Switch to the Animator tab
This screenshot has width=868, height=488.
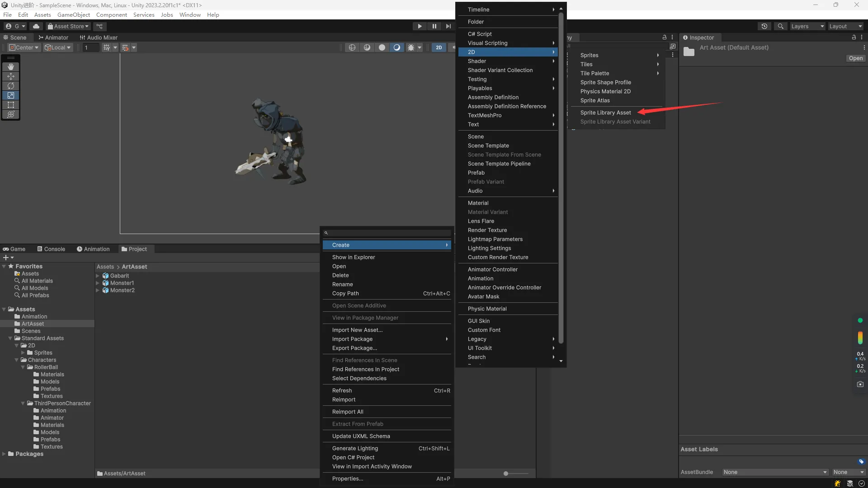(53, 38)
